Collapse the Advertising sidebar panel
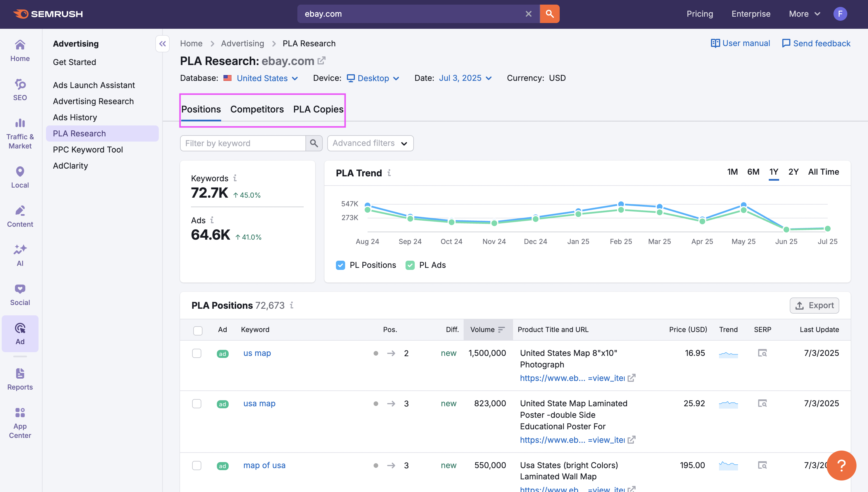 pyautogui.click(x=162, y=44)
